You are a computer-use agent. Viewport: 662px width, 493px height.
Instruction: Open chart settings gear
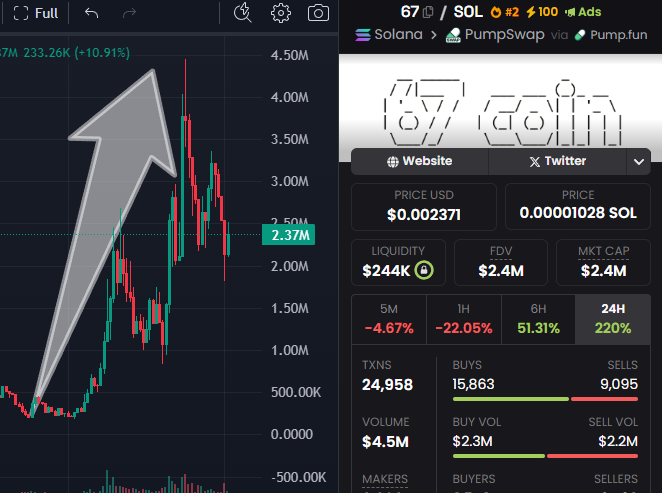pos(281,13)
